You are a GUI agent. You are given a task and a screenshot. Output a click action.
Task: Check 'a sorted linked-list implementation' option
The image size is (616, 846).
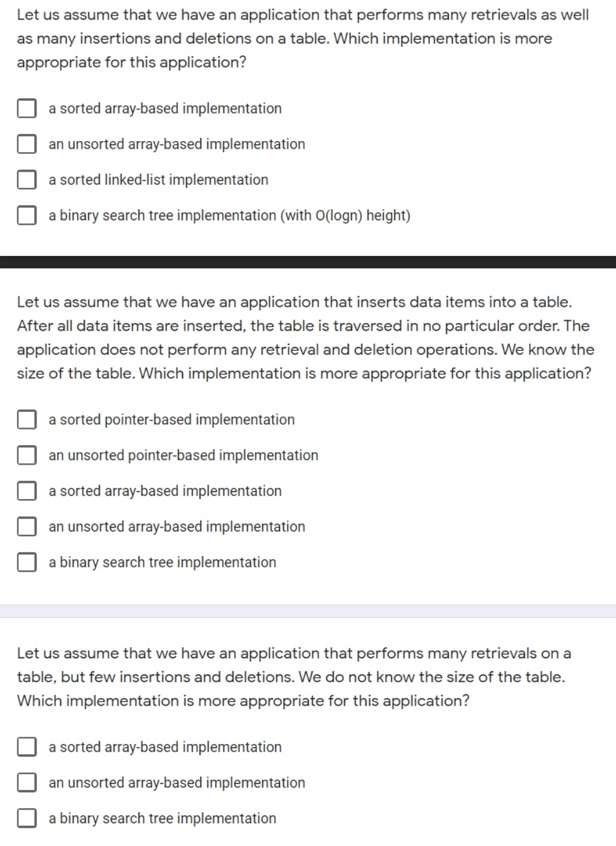26,180
